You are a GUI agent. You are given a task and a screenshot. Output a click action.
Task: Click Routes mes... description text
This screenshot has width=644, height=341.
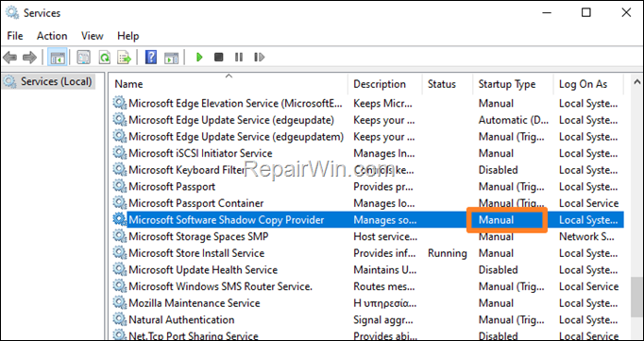pyautogui.click(x=384, y=286)
